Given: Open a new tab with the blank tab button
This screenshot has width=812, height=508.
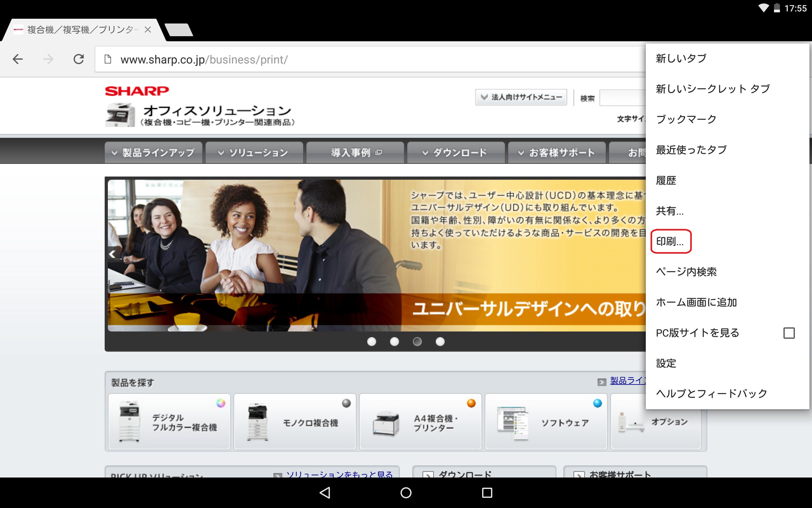Looking at the screenshot, I should pyautogui.click(x=180, y=30).
